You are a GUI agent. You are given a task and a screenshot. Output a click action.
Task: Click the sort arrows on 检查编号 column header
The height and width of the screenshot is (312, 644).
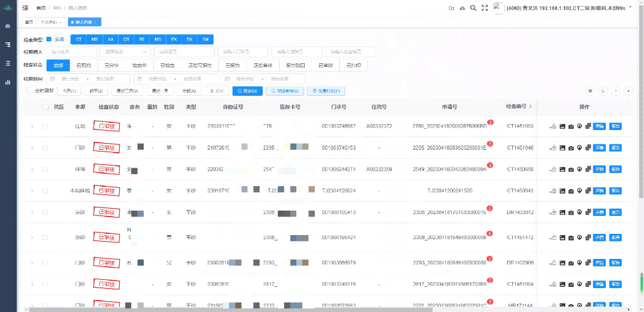tap(530, 106)
